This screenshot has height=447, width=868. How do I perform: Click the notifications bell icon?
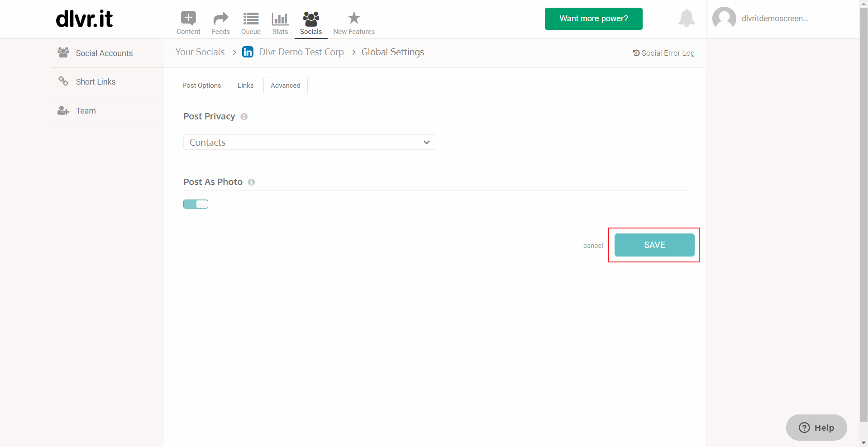[x=687, y=19]
